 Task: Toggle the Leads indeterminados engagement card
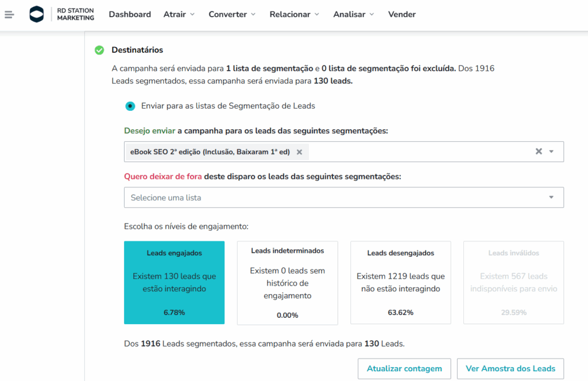tap(287, 283)
